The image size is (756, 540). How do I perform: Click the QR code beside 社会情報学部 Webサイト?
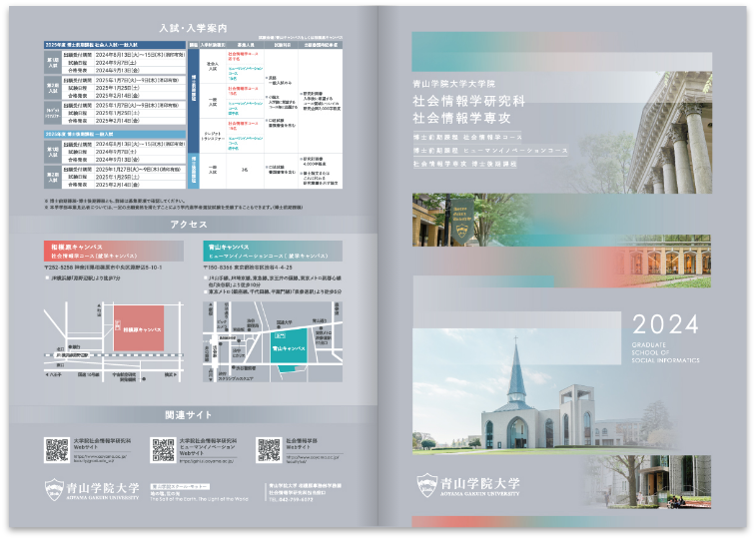tap(269, 450)
